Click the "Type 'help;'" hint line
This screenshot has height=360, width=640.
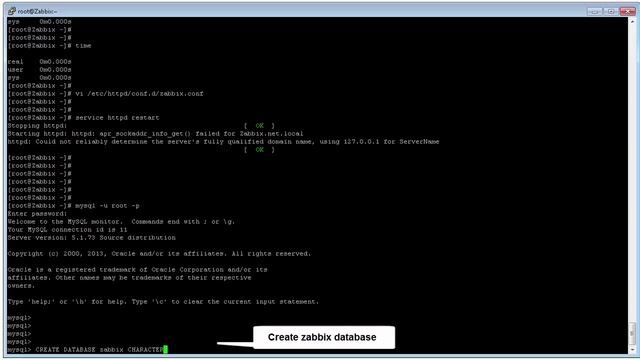(x=163, y=302)
